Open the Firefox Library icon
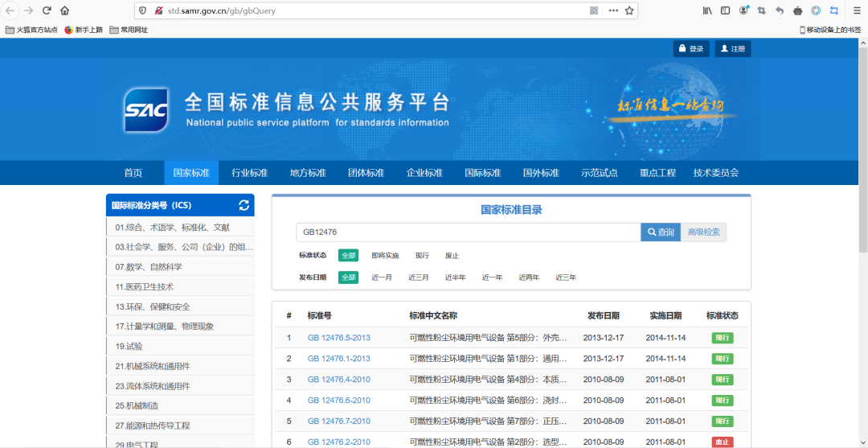 [x=707, y=10]
